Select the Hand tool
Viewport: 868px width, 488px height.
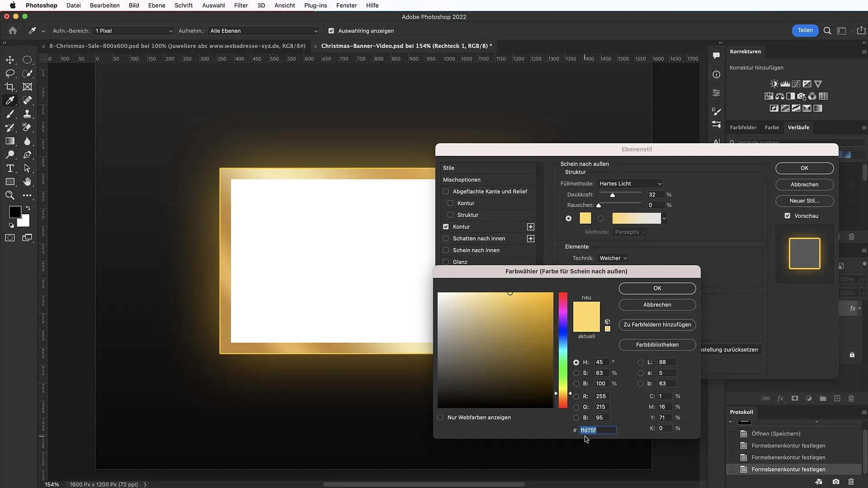click(x=27, y=182)
